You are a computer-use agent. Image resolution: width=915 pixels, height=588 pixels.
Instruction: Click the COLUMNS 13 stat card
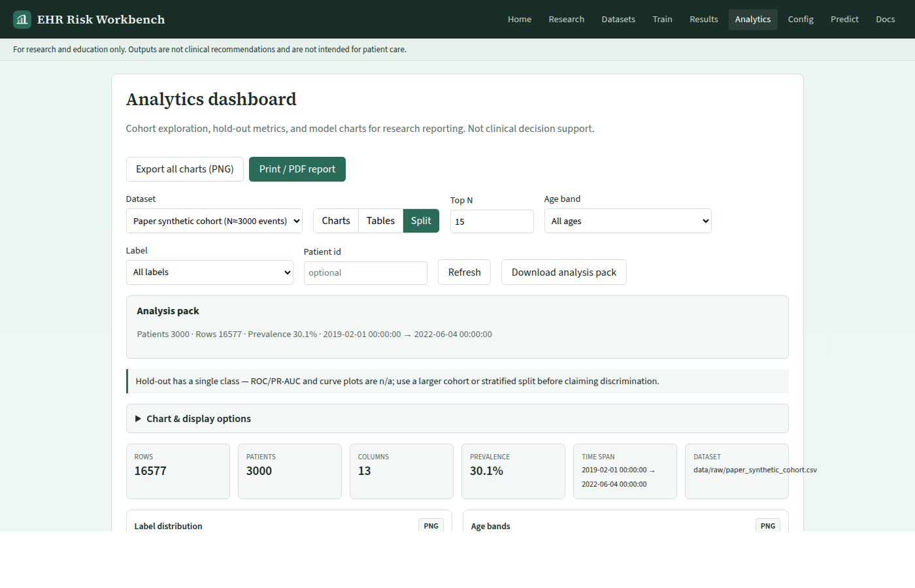pos(401,472)
